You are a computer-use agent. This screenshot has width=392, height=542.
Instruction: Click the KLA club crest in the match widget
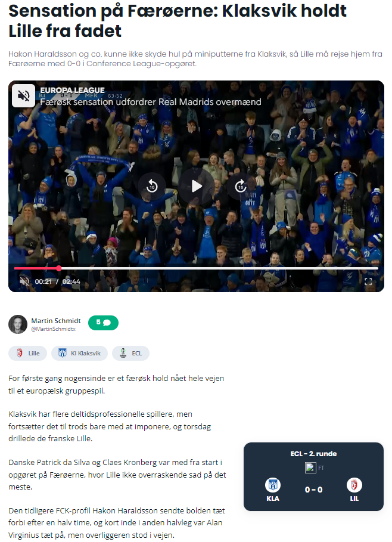coord(273,485)
